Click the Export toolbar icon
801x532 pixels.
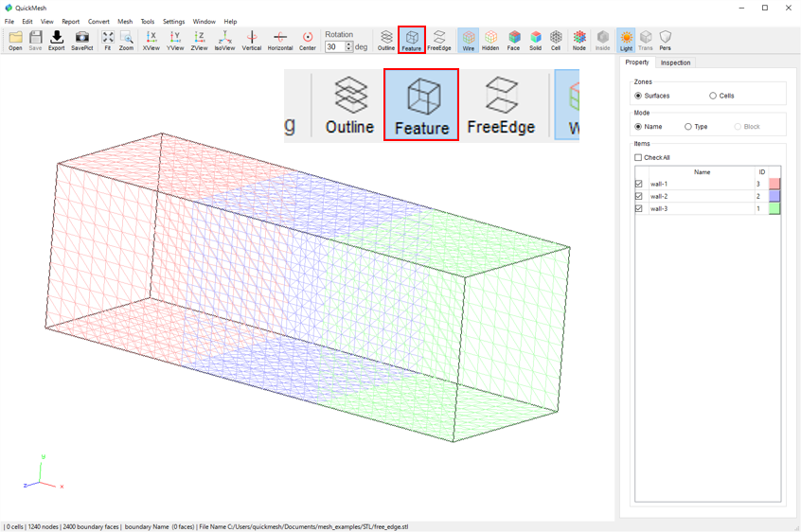(57, 41)
